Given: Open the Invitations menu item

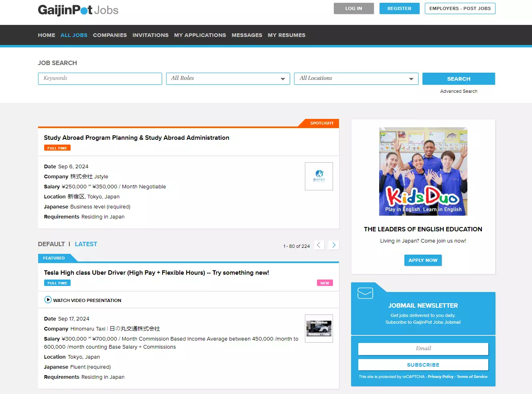Looking at the screenshot, I should [x=150, y=35].
